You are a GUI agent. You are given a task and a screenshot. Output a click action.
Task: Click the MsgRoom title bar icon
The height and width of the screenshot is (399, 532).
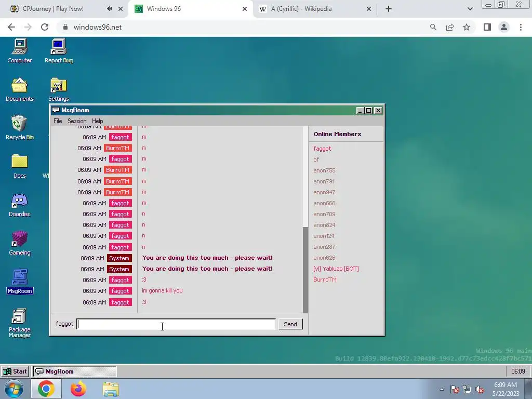[56, 110]
